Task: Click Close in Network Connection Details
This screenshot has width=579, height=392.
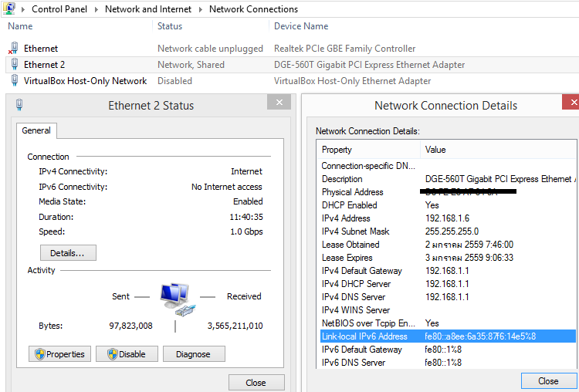Action: click(x=548, y=380)
